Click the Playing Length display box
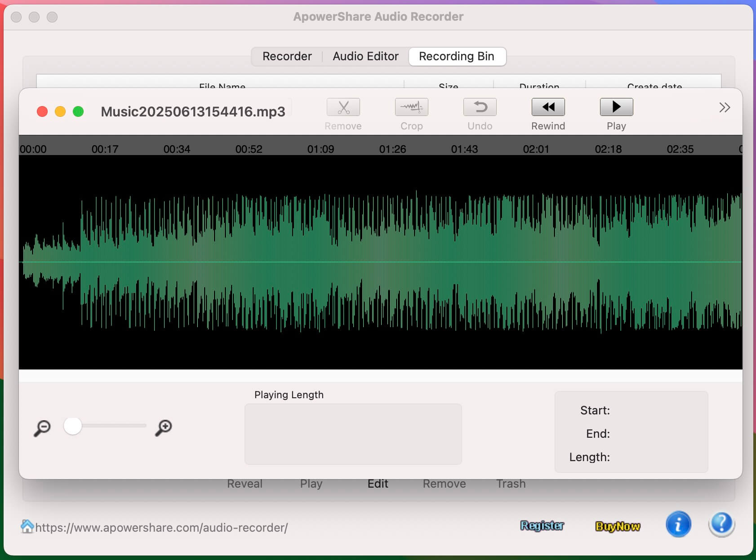Image resolution: width=756 pixels, height=560 pixels. pyautogui.click(x=353, y=434)
